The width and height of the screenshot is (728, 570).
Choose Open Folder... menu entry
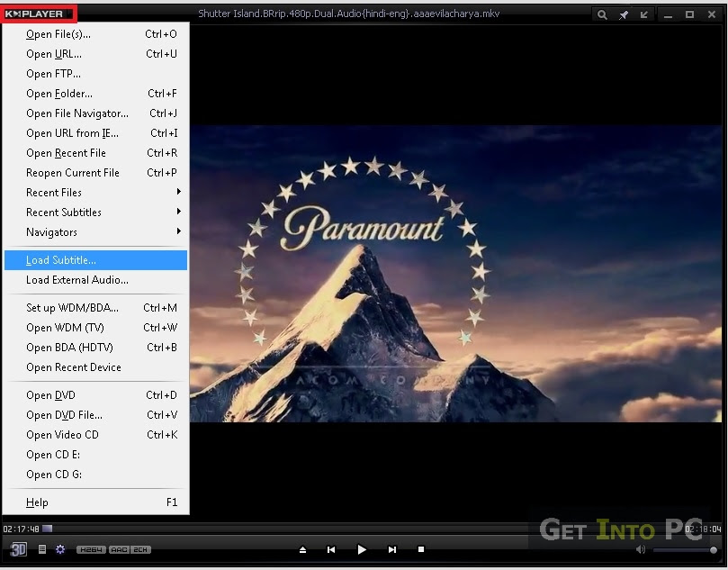pyautogui.click(x=95, y=94)
